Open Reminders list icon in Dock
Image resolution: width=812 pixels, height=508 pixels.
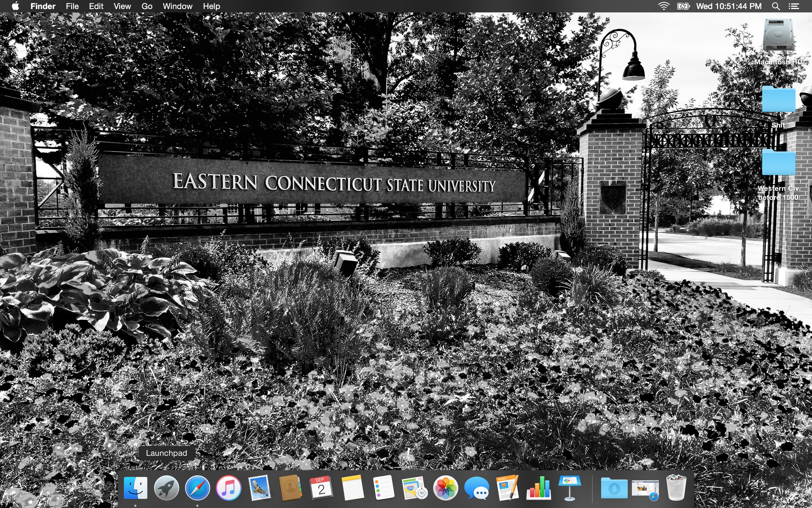tap(383, 488)
